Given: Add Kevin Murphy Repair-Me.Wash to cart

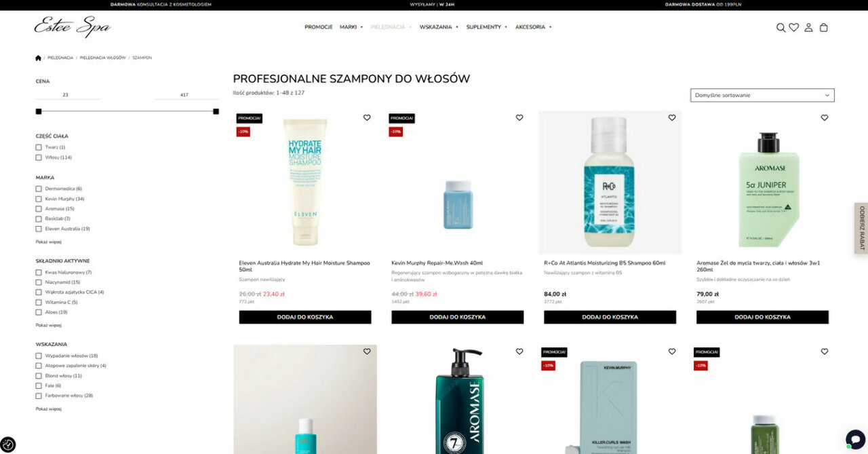Looking at the screenshot, I should pyautogui.click(x=458, y=317).
